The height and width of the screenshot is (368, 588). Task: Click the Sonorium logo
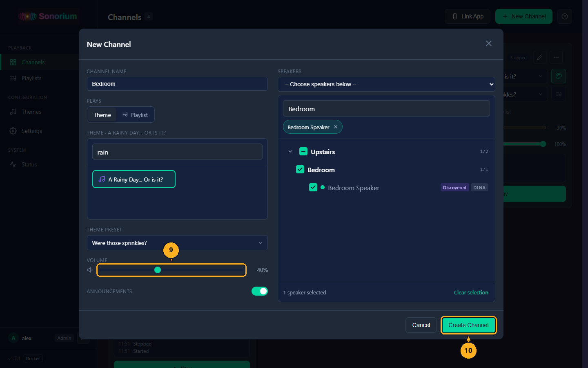(48, 16)
